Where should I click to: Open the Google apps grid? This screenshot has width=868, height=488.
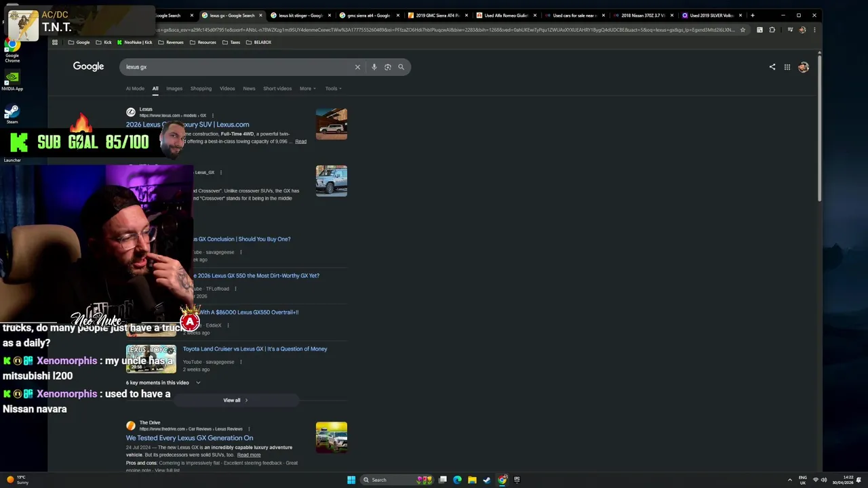[x=787, y=67]
